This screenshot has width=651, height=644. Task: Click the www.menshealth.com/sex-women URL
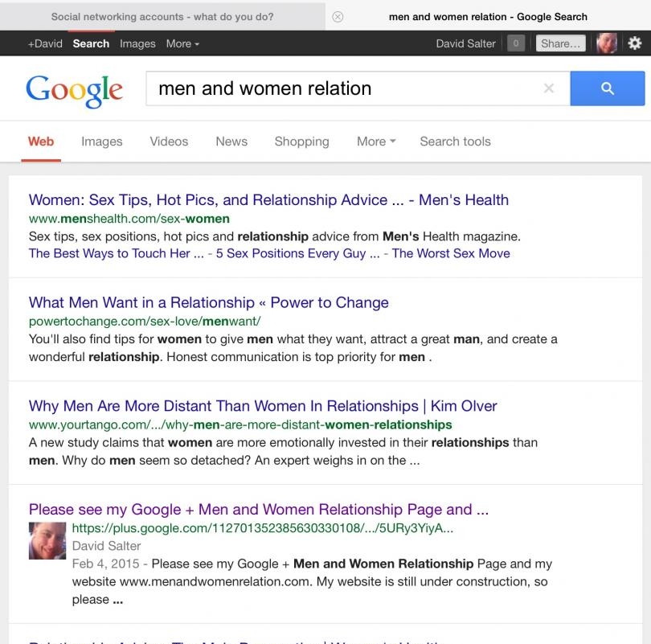pyautogui.click(x=129, y=219)
